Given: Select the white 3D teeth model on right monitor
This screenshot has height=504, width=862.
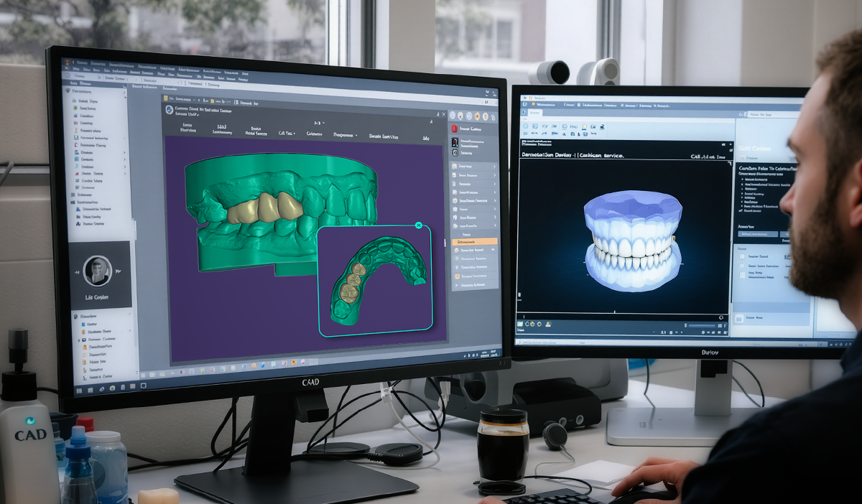Looking at the screenshot, I should coord(633,241).
